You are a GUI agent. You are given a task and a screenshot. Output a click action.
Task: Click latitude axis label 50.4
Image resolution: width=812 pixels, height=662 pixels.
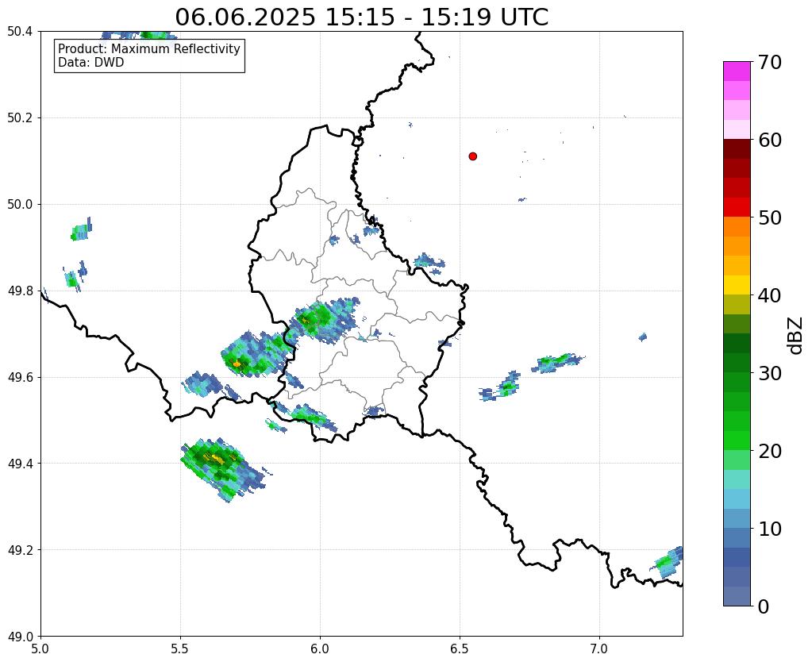20,32
